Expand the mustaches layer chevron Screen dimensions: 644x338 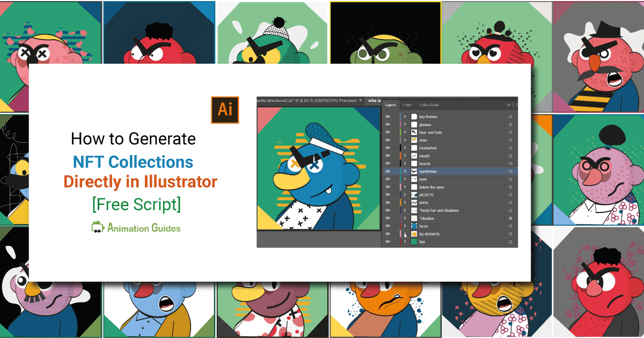point(405,147)
